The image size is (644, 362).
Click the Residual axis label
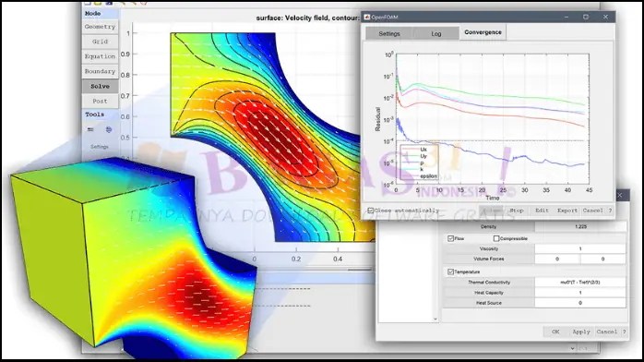click(378, 119)
